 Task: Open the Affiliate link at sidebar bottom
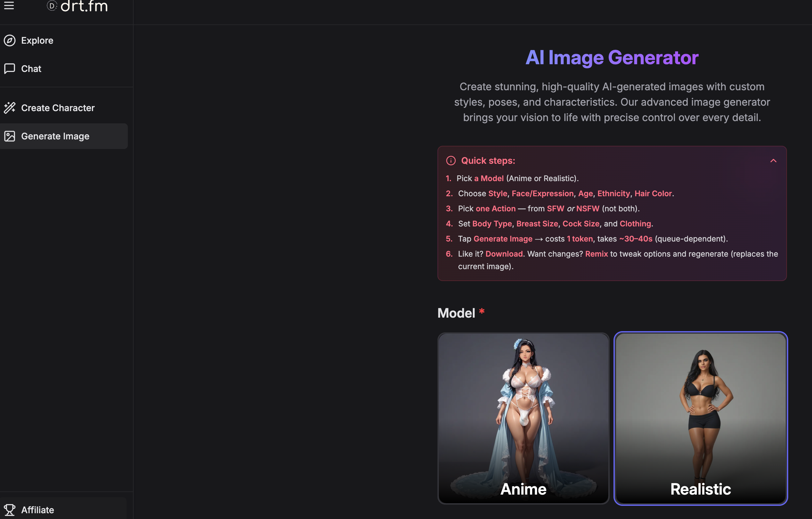(x=38, y=509)
